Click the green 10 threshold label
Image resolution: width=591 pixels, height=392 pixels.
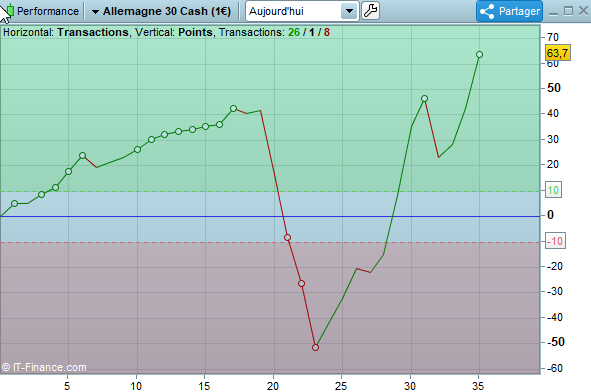[553, 190]
